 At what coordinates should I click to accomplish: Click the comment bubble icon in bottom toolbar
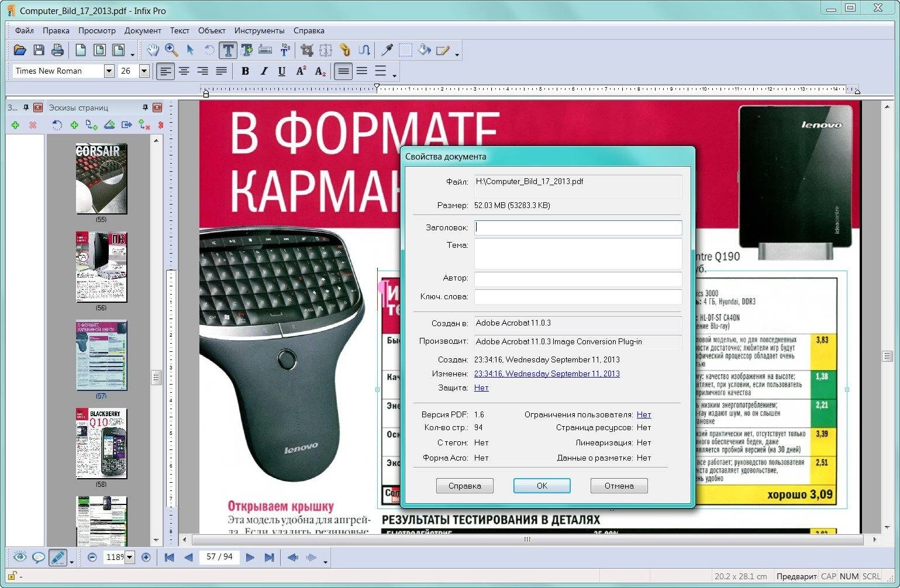click(39, 557)
